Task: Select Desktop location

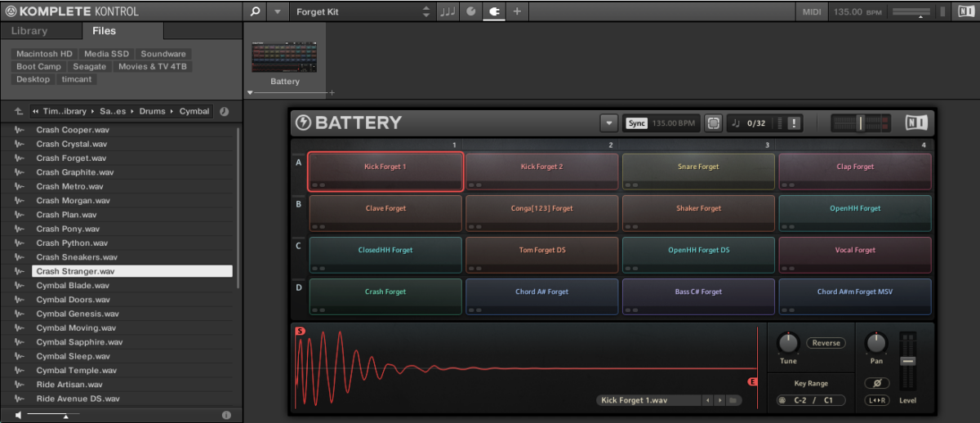Action: point(33,80)
